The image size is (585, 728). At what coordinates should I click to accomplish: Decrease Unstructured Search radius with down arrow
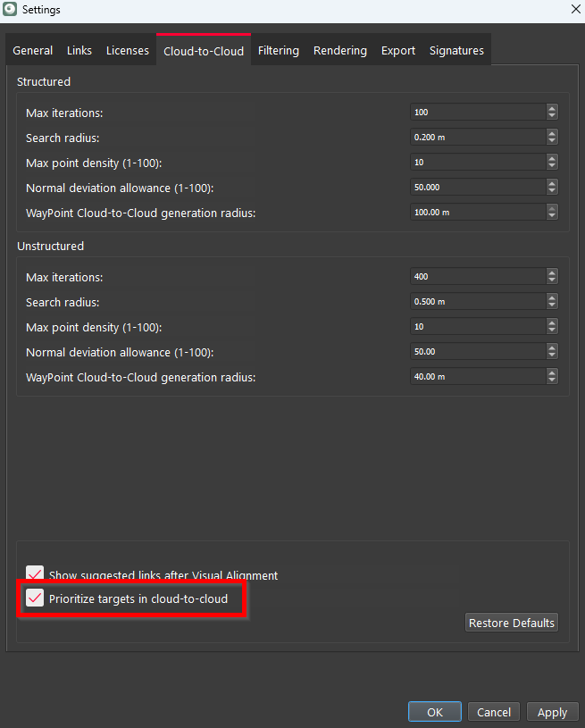click(552, 305)
